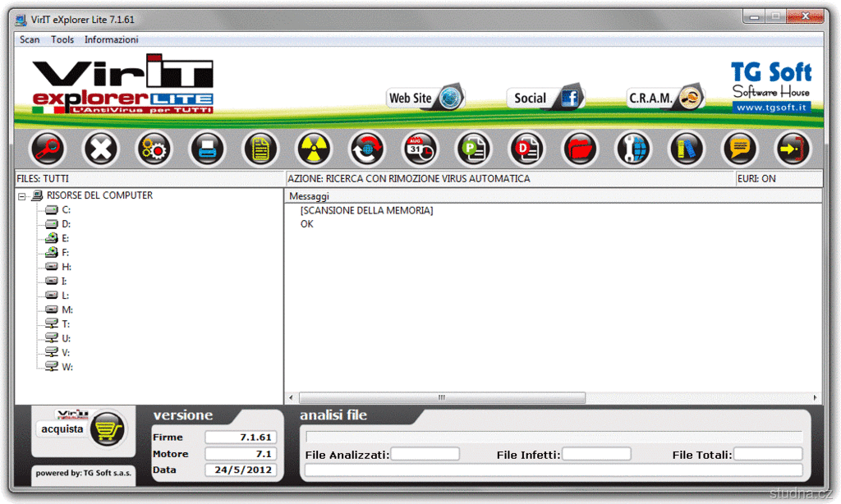The image size is (841, 504).
Task: Click the File Infetti field
Action: (596, 454)
